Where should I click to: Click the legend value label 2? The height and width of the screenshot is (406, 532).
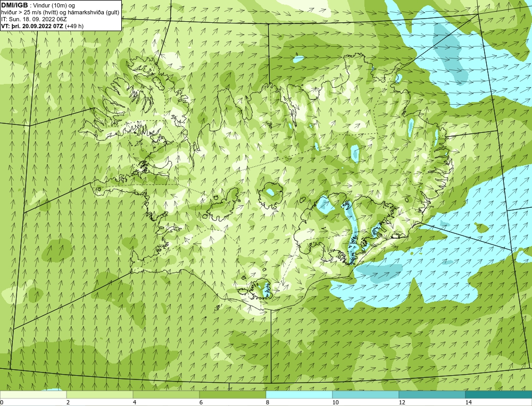pyautogui.click(x=68, y=402)
